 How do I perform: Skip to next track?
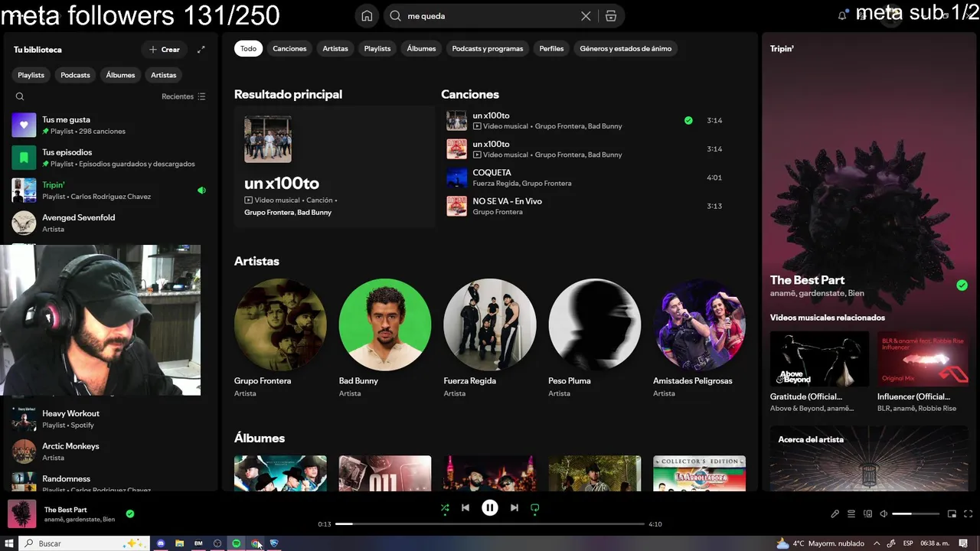coord(514,507)
